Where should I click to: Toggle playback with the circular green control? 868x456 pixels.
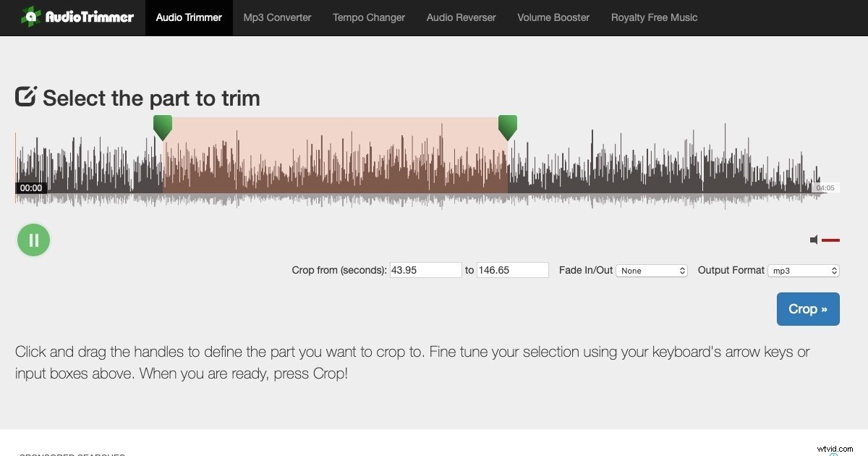(33, 240)
